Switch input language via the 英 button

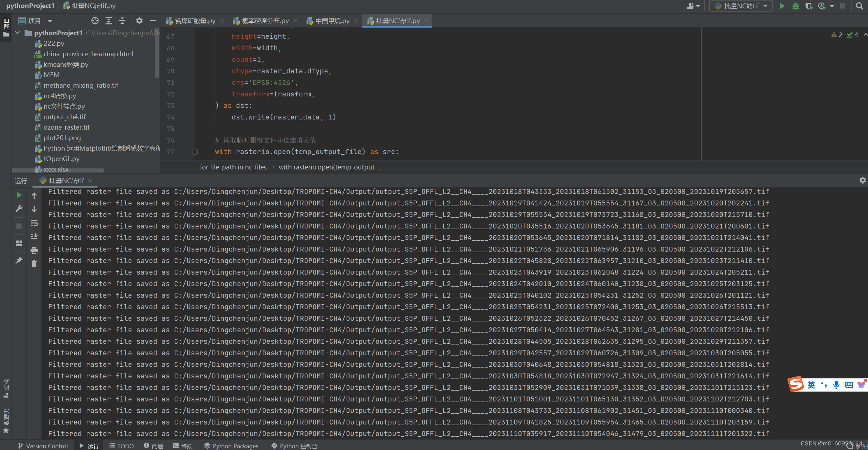coord(811,384)
